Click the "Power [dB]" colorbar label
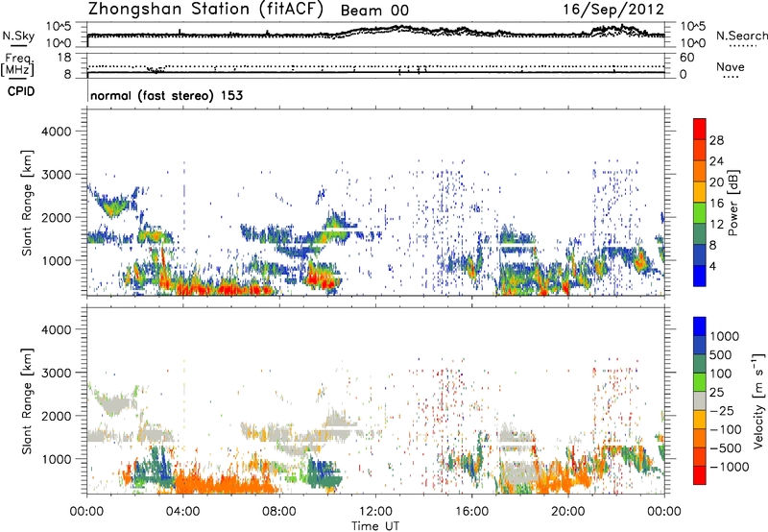Viewport: 768px width, 532px height. click(x=732, y=203)
